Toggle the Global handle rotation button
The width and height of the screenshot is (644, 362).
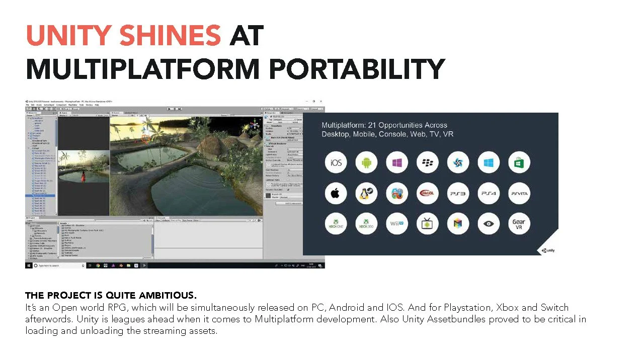(74, 109)
